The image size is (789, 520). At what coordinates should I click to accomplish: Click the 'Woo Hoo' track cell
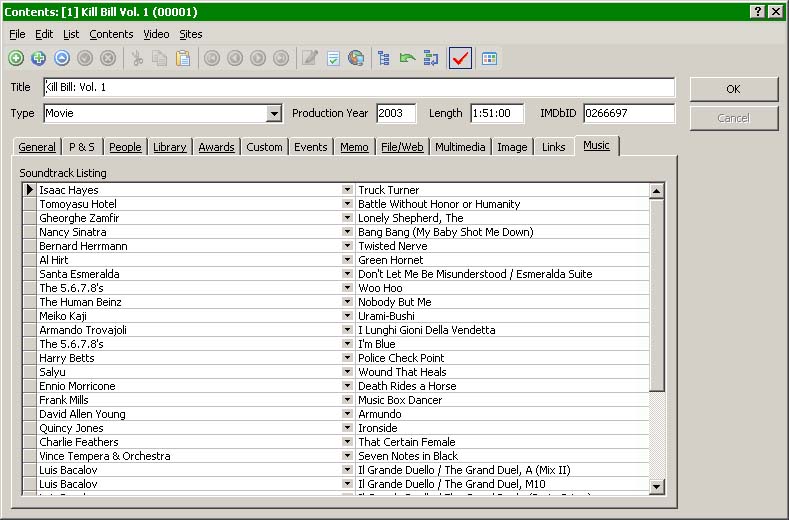tap(502, 288)
